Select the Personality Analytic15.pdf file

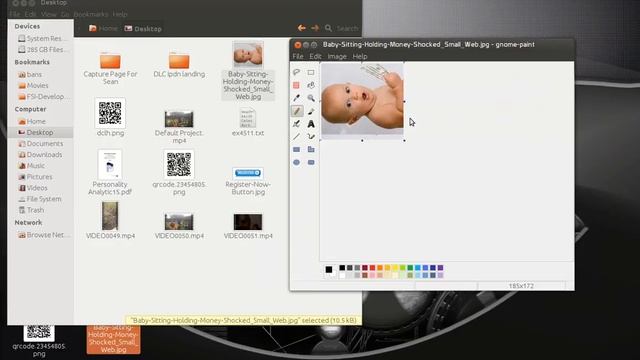coord(110,173)
